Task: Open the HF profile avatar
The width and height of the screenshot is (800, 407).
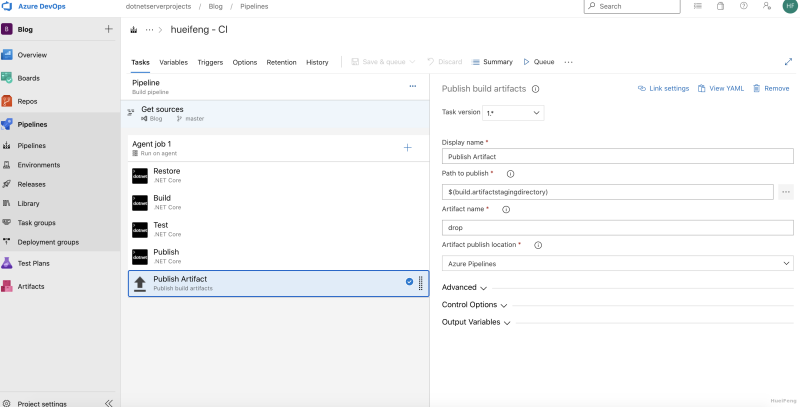Action: click(790, 6)
